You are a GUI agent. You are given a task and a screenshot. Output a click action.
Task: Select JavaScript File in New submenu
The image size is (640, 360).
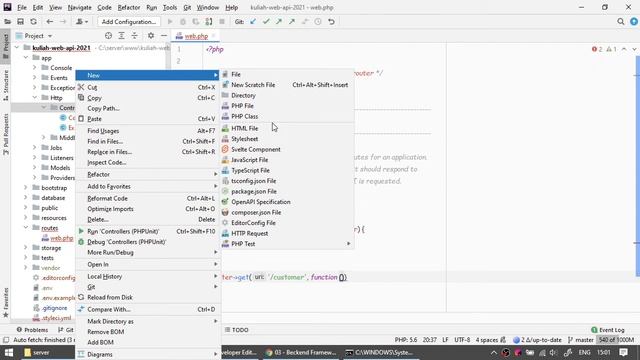(x=249, y=160)
